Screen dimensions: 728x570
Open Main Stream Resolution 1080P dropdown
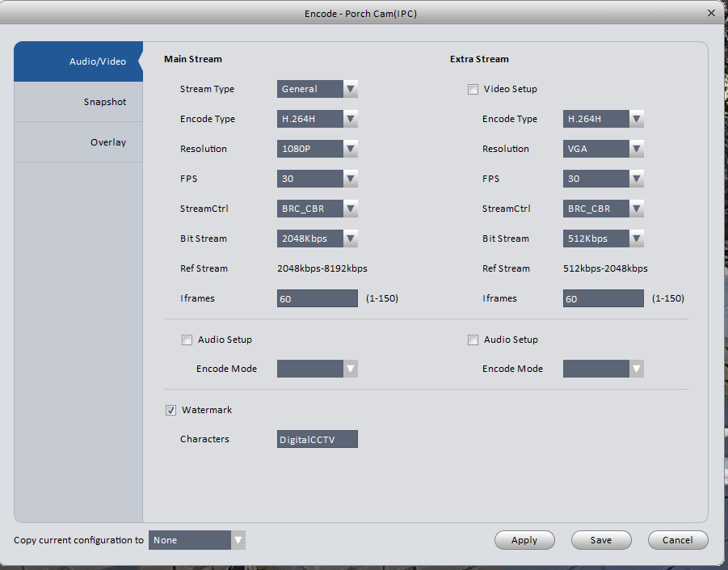pyautogui.click(x=317, y=149)
